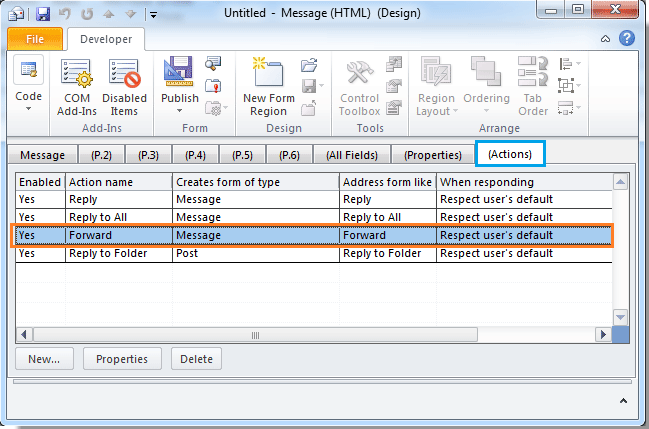Image resolution: width=649 pixels, height=429 pixels.
Task: Click the Save icon in title bar
Action: [x=42, y=14]
